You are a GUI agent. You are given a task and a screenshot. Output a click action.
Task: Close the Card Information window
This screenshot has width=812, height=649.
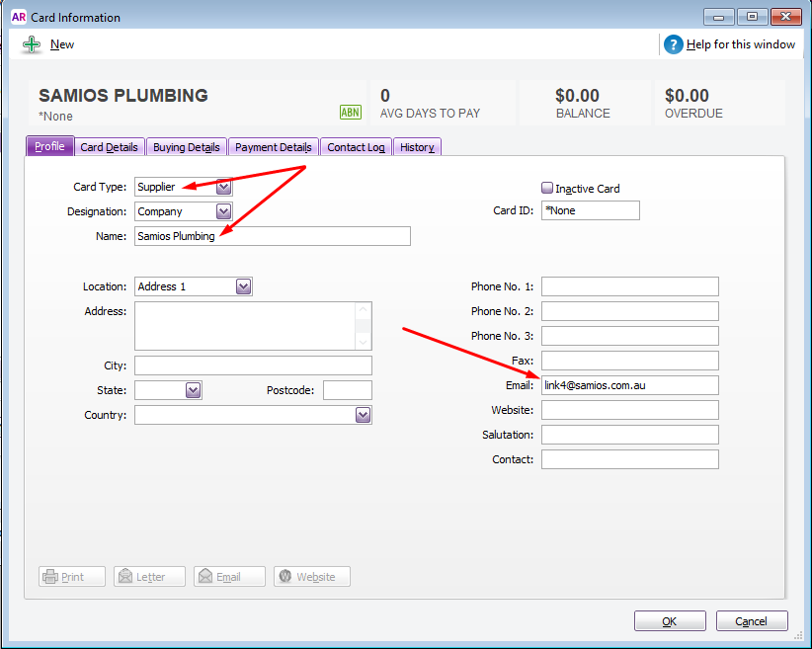786,17
